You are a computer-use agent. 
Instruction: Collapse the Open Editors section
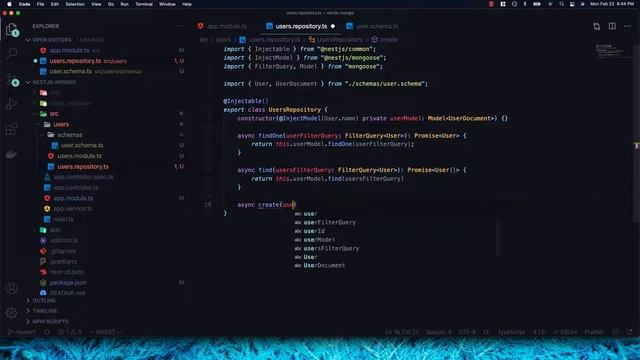pos(28,40)
